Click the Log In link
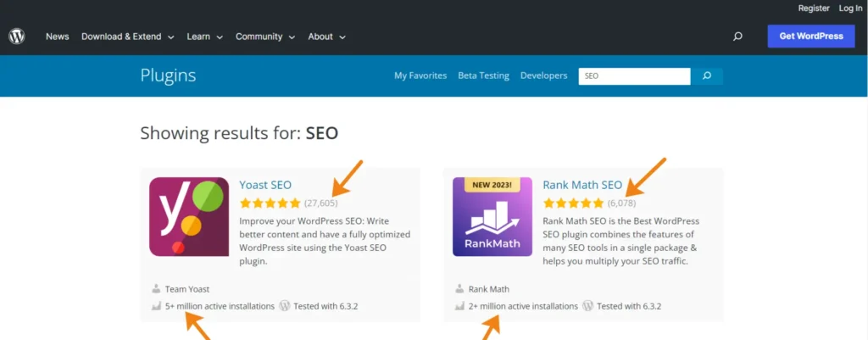868x340 pixels. (x=850, y=8)
